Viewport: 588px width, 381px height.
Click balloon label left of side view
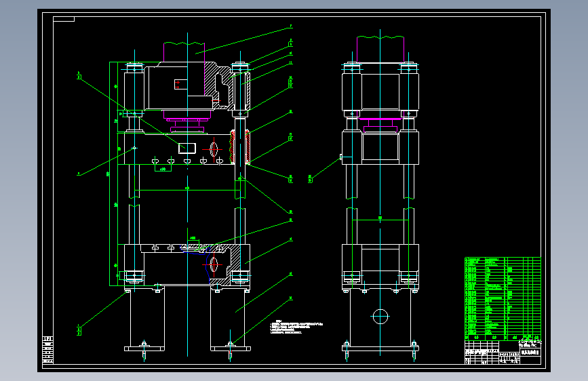click(310, 178)
